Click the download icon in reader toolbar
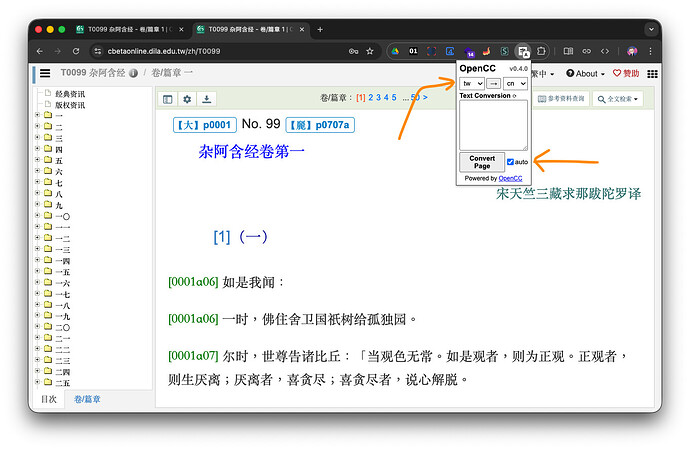The image size is (690, 449). click(206, 99)
